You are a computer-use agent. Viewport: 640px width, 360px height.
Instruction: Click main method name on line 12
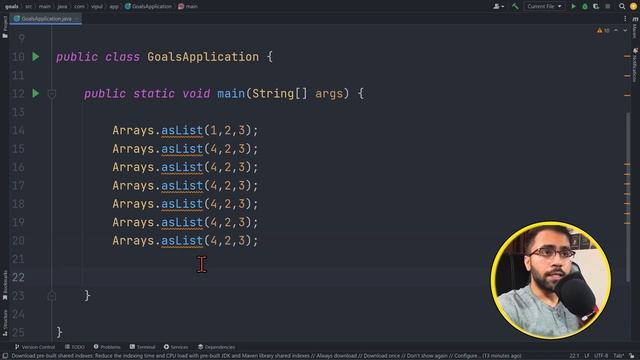click(231, 94)
